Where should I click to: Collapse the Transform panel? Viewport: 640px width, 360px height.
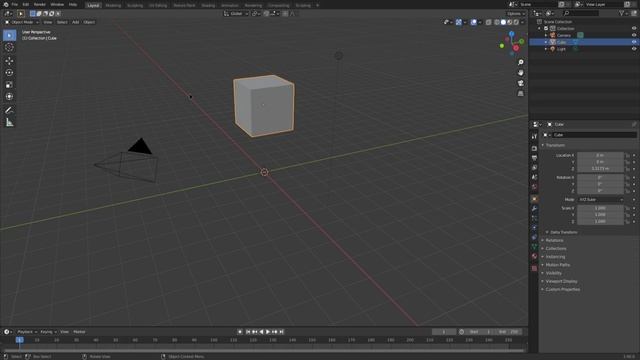(x=555, y=145)
